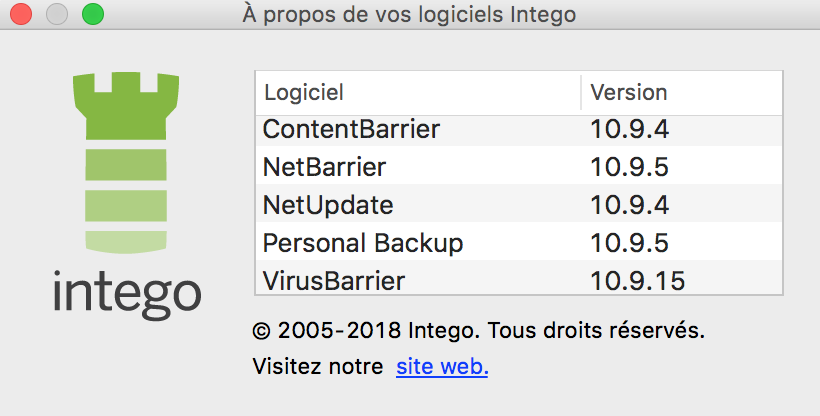Sort by the Logiciel column header

coord(418,93)
